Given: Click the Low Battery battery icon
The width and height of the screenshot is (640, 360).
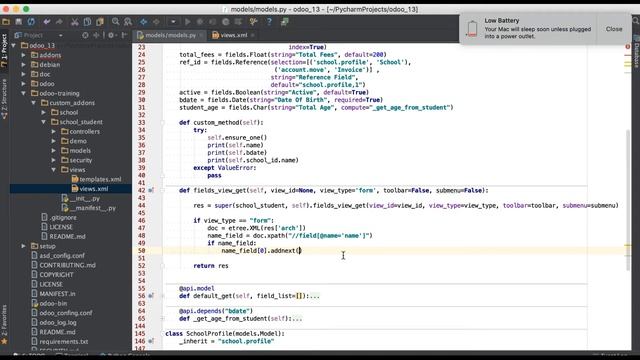Looking at the screenshot, I should (472, 29).
